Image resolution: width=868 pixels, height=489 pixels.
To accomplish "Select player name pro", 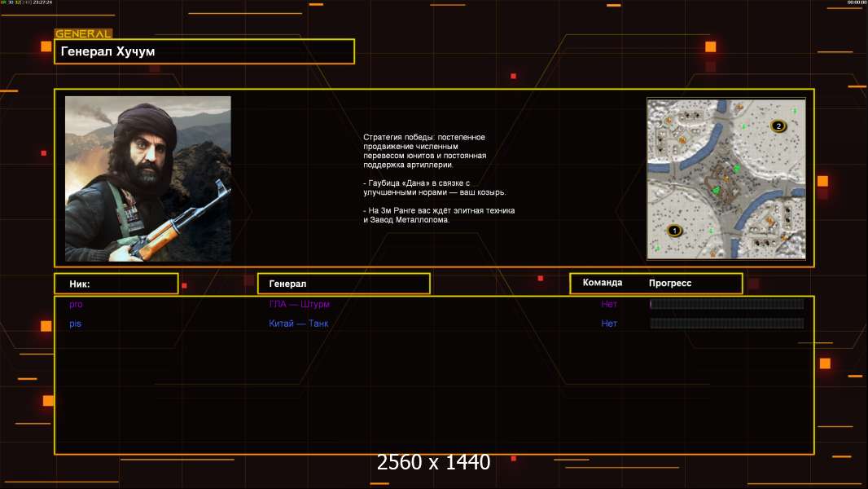I will (x=76, y=304).
